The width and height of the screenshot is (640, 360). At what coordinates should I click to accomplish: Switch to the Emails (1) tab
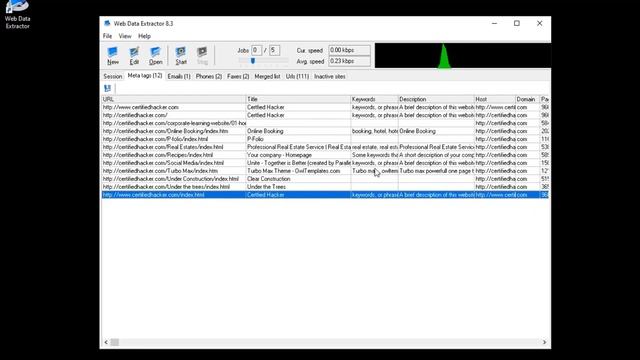point(179,76)
